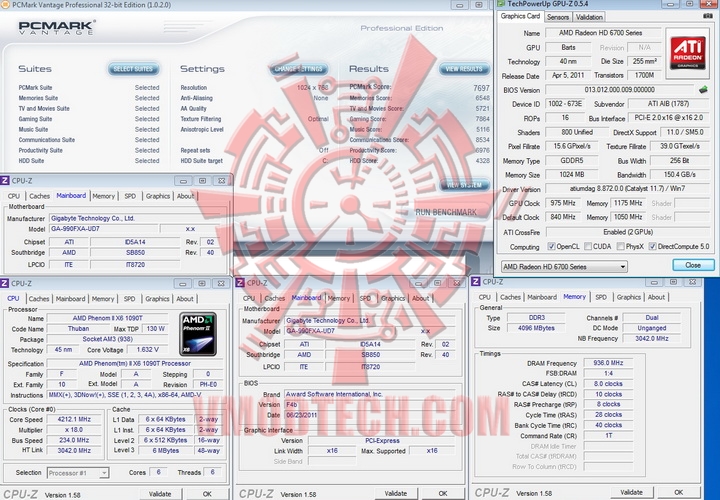Click the Bus Speed 234.0 MHz value

pyautogui.click(x=74, y=440)
